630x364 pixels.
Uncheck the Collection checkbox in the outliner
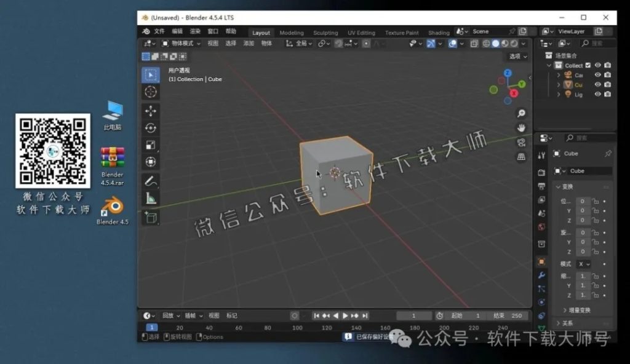pos(588,65)
